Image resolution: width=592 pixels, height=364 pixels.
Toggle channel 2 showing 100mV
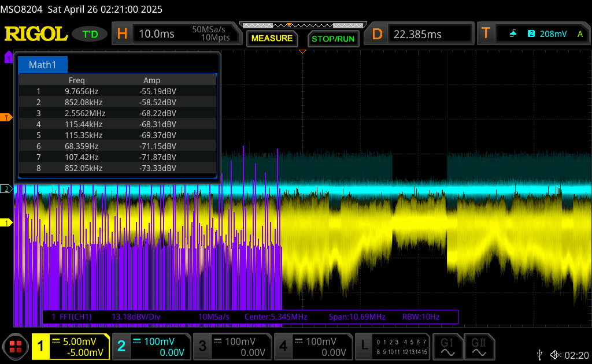coord(151,347)
